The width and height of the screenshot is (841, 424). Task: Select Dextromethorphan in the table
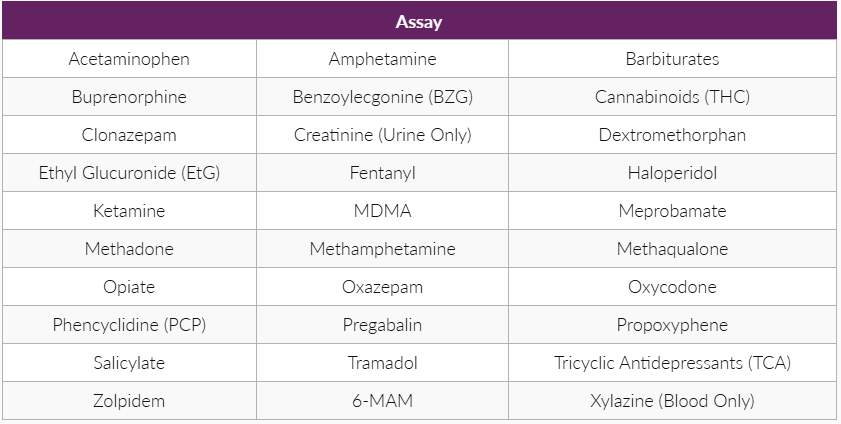pos(672,135)
